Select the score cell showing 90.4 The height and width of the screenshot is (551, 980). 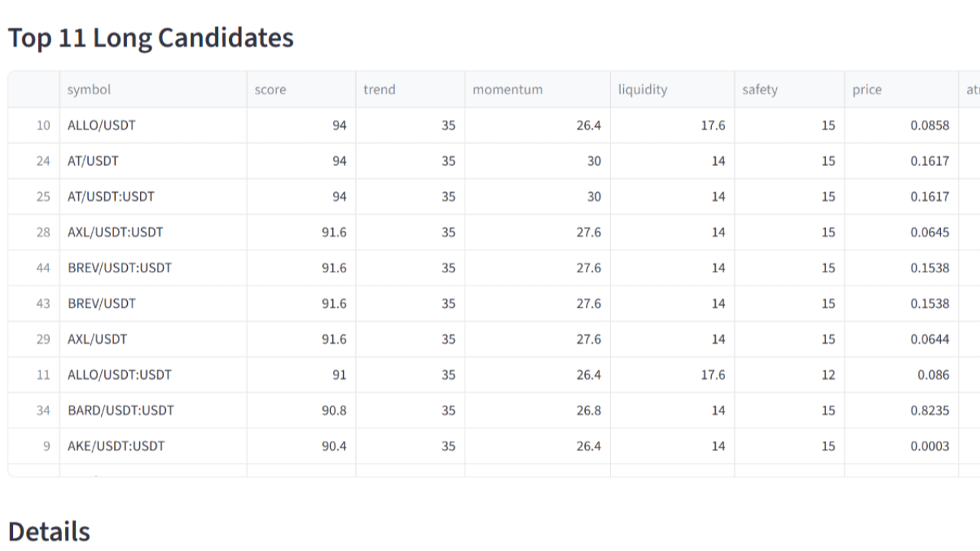[334, 446]
